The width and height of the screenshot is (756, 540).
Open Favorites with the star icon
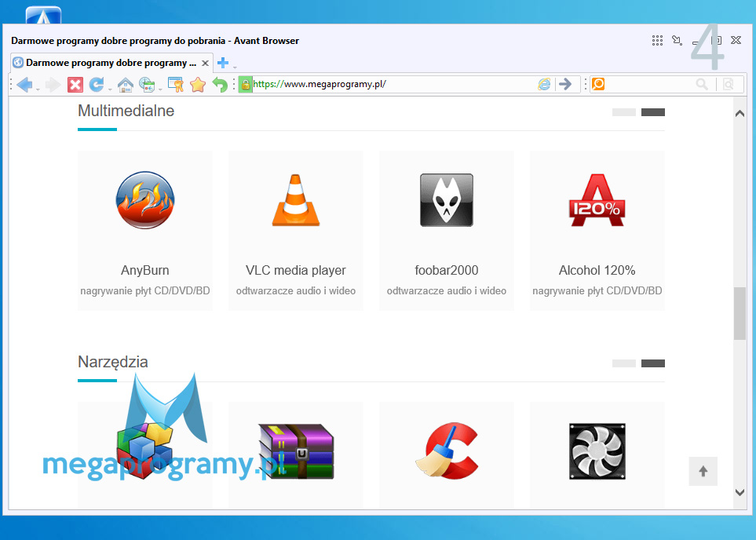point(198,85)
